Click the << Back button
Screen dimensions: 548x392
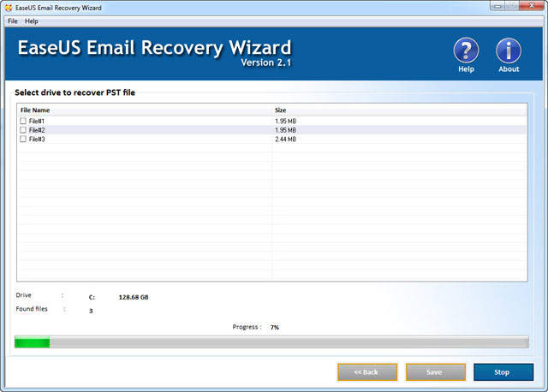click(x=367, y=372)
